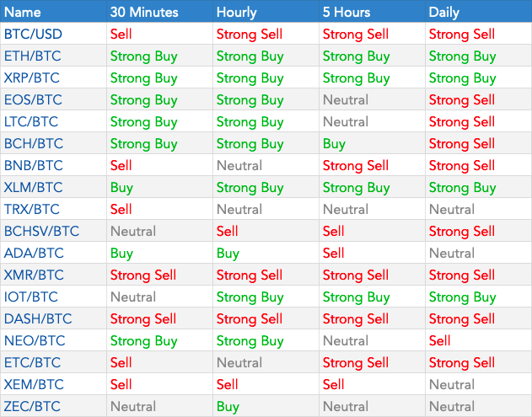
Task: Open the XMR/BTC pair link
Action: point(34,275)
